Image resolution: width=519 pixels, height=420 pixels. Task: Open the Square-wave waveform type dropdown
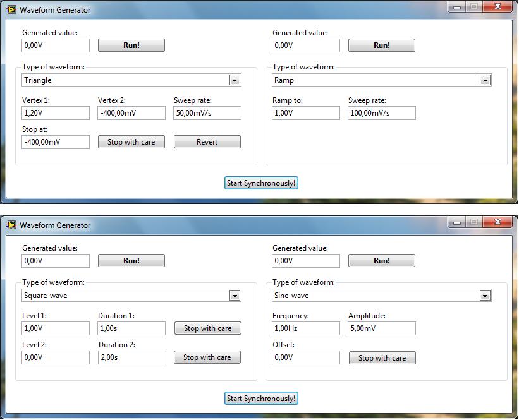[x=235, y=296]
